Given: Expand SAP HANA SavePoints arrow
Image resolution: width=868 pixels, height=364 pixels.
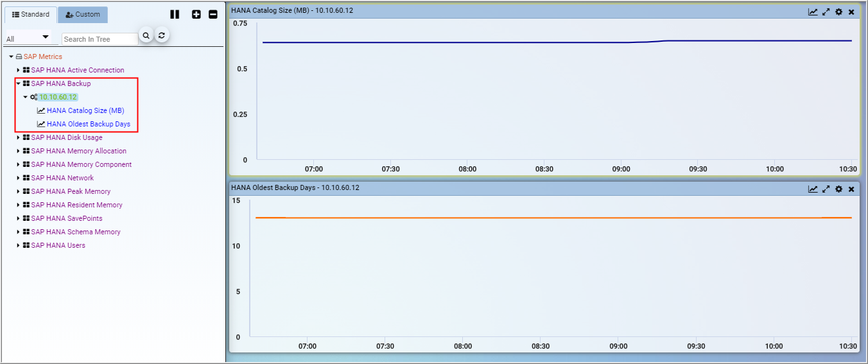Looking at the screenshot, I should pyautogui.click(x=19, y=218).
